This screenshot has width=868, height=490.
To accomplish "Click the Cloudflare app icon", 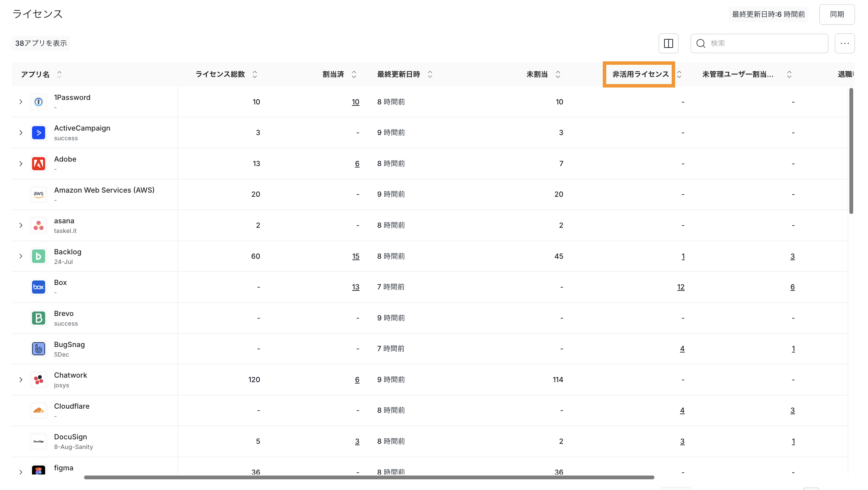I will click(x=39, y=410).
